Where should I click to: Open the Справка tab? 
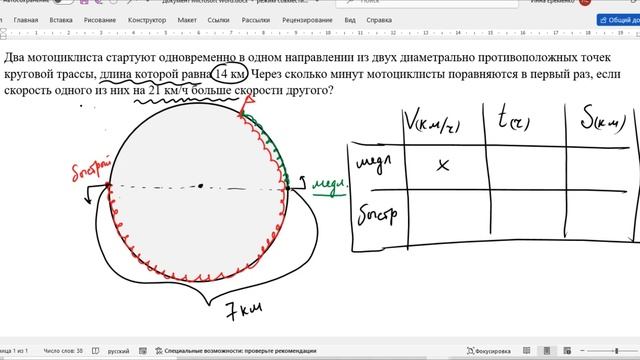[x=379, y=20]
